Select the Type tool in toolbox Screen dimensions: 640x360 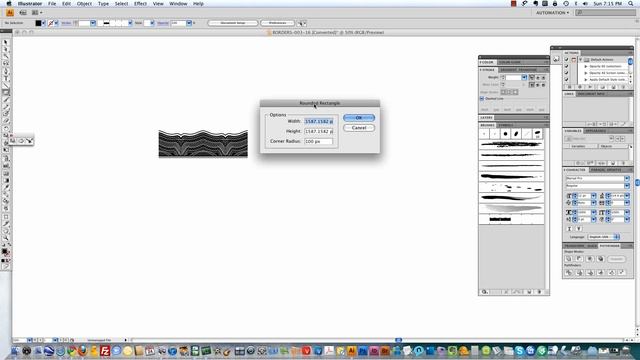click(6, 78)
